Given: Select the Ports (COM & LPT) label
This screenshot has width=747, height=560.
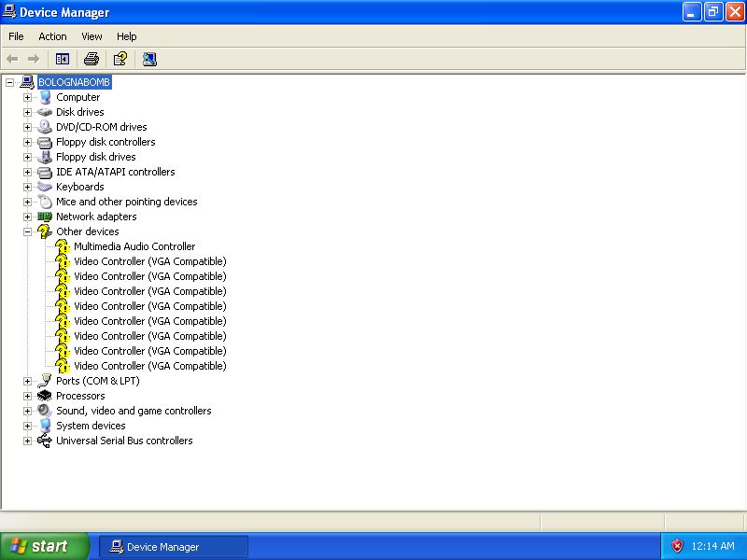Looking at the screenshot, I should (98, 381).
